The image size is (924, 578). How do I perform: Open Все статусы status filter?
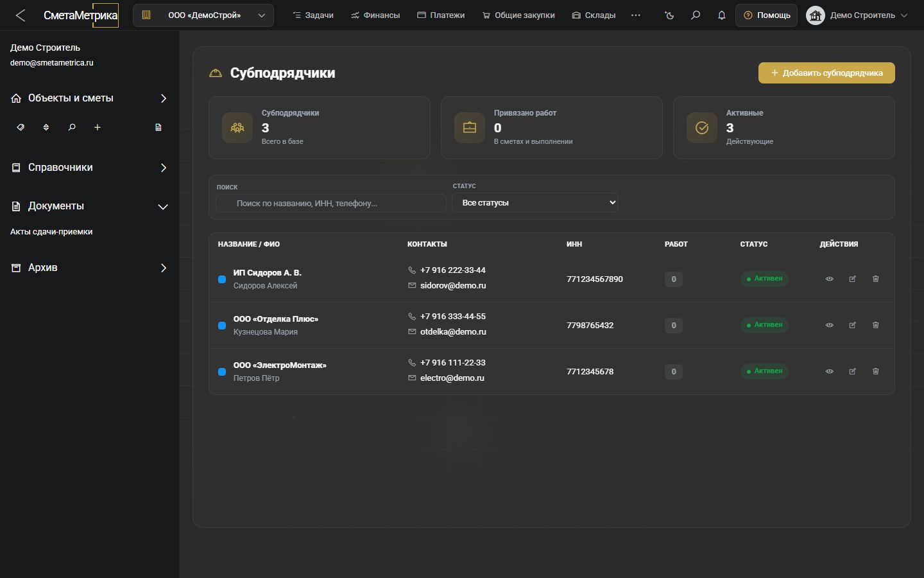[x=535, y=202]
